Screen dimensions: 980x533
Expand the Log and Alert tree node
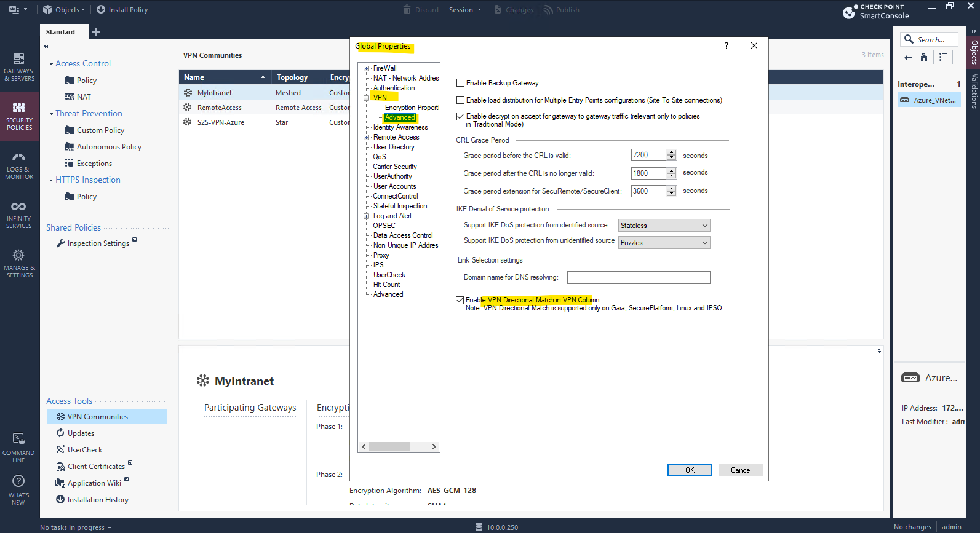pyautogui.click(x=367, y=216)
